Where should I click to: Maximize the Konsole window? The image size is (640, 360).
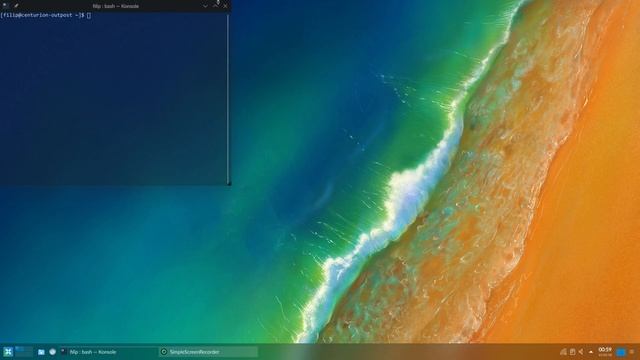(216, 6)
